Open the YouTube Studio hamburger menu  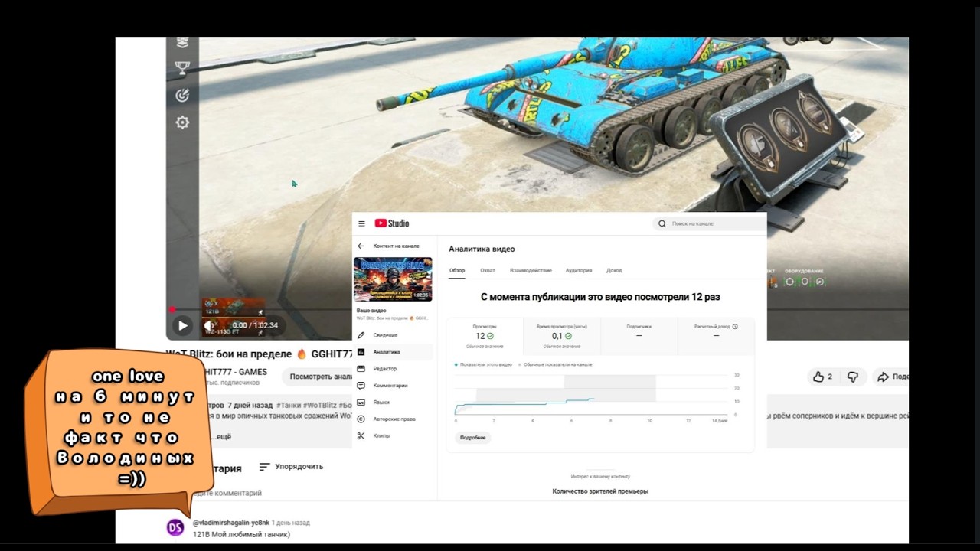tap(361, 223)
